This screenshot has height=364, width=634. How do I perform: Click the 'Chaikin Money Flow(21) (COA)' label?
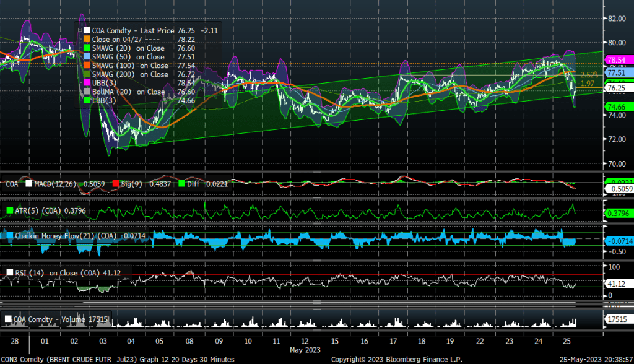[66, 236]
